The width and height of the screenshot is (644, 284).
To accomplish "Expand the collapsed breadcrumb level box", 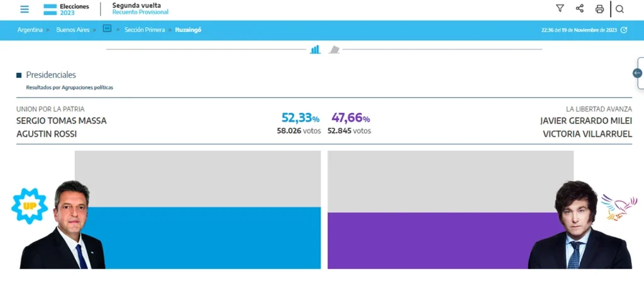I will [107, 29].
